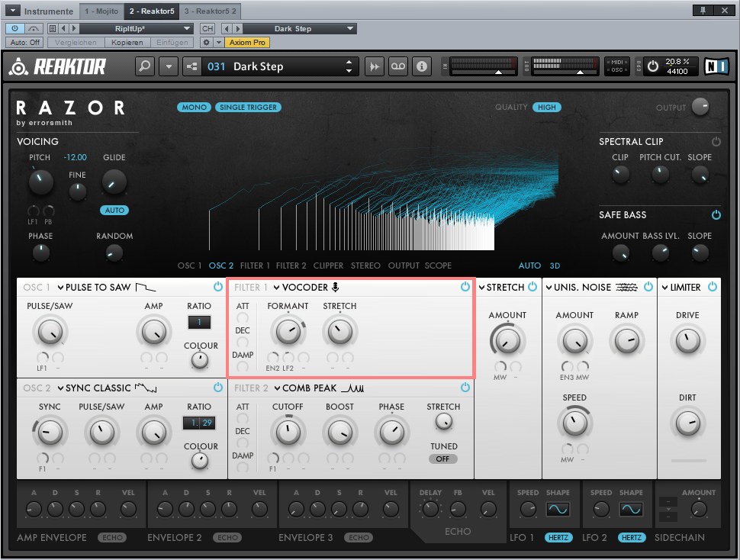This screenshot has height=560, width=740.
Task: Click the pin window icon
Action: click(x=703, y=11)
